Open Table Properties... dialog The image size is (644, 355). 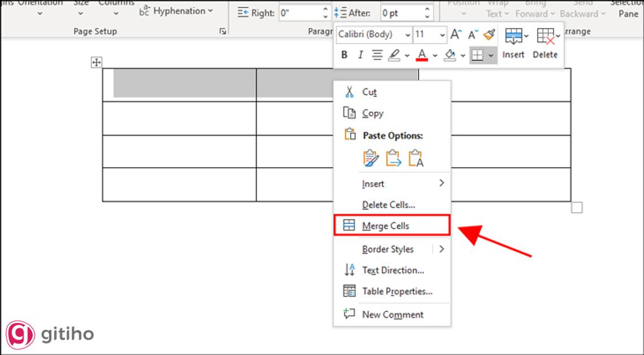(392, 291)
